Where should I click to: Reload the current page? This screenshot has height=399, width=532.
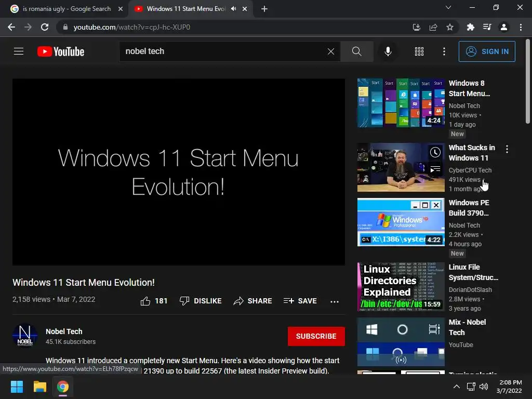point(45,27)
